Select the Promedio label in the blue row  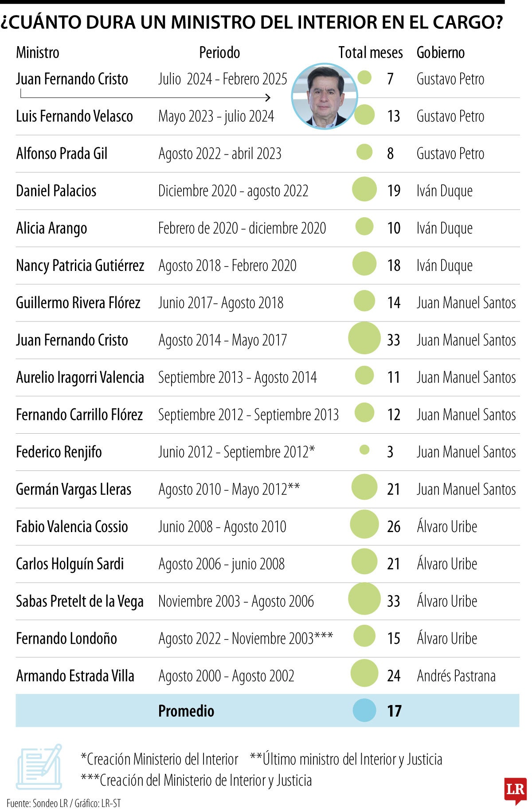(186, 711)
